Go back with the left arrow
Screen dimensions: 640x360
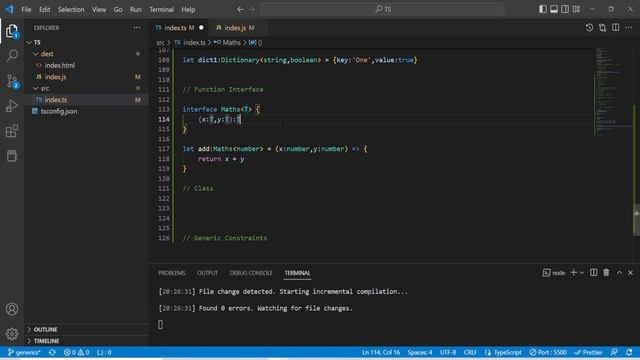pyautogui.click(x=240, y=9)
